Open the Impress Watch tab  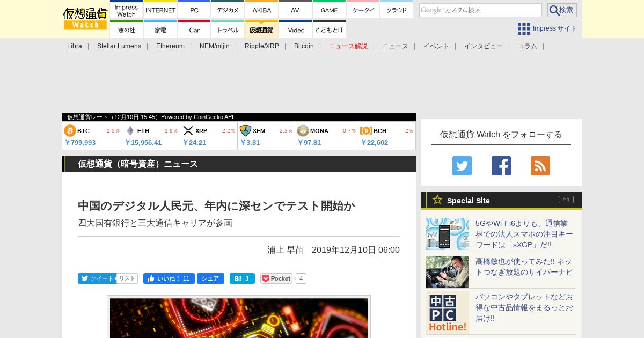[127, 10]
